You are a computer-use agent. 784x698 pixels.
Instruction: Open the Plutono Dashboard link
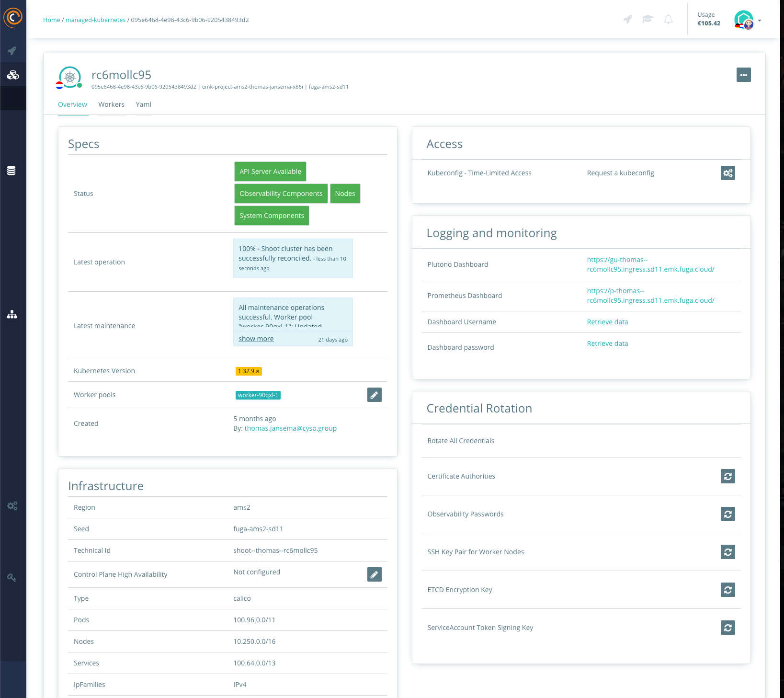pyautogui.click(x=650, y=264)
